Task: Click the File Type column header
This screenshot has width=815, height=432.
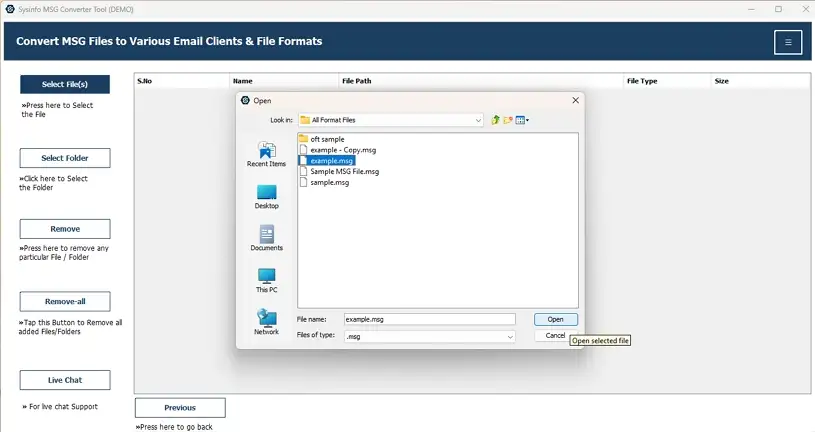Action: click(x=667, y=81)
